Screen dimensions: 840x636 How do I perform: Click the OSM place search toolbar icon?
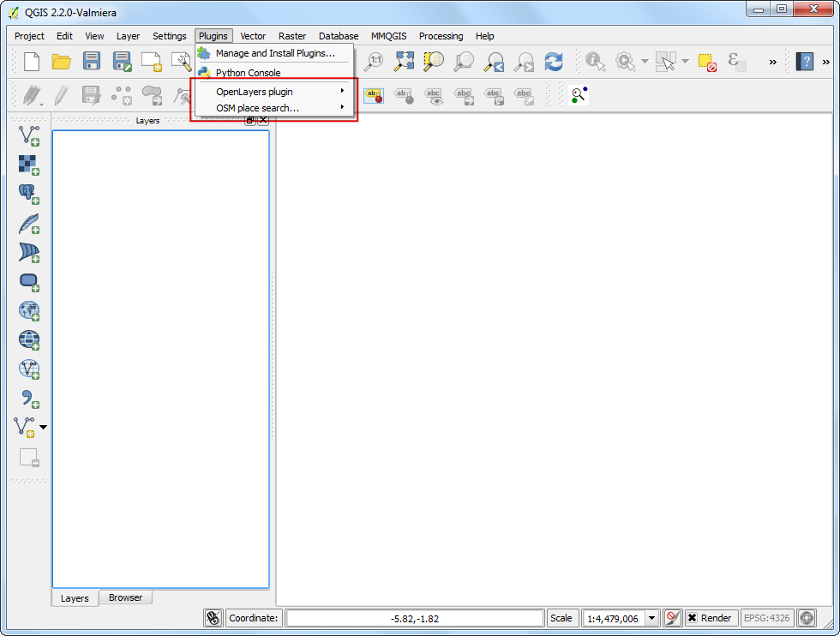coord(579,95)
